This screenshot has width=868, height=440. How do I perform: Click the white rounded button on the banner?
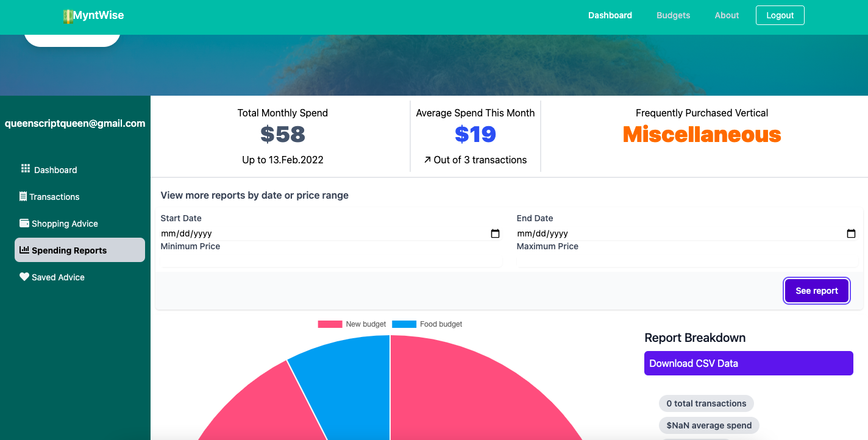click(x=72, y=40)
